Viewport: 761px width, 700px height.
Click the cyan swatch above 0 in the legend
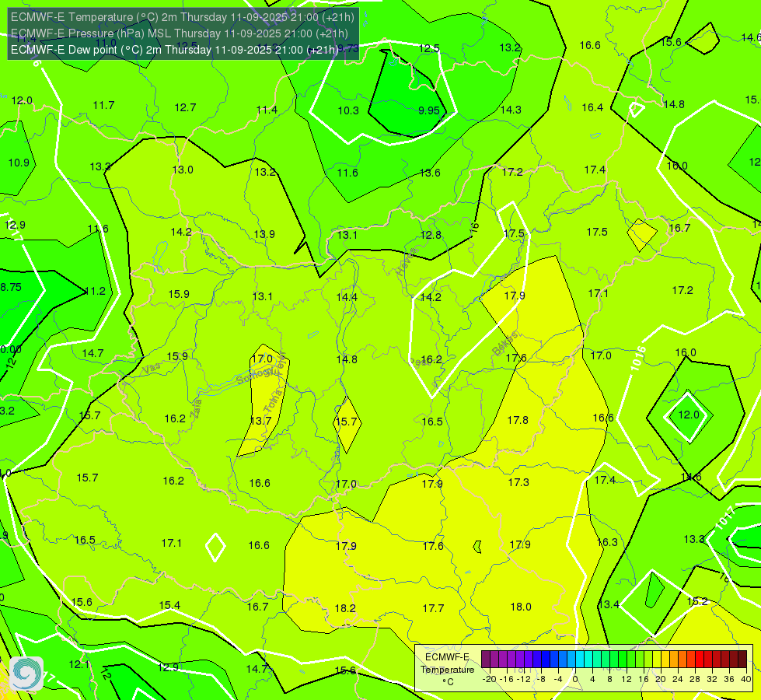tap(580, 660)
